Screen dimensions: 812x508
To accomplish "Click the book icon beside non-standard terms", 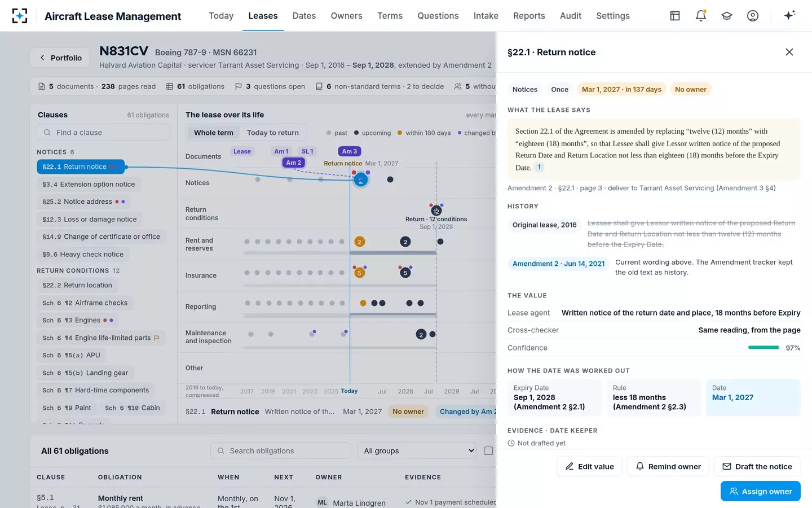I will click(319, 86).
